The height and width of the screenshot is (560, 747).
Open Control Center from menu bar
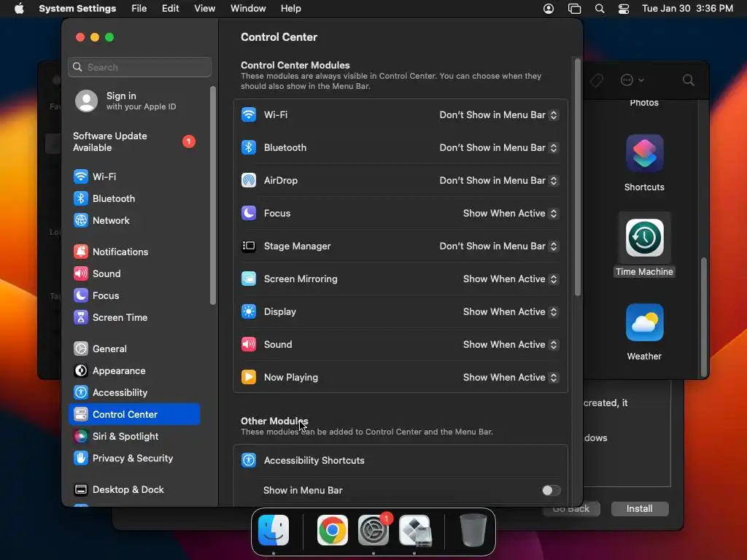pos(624,9)
